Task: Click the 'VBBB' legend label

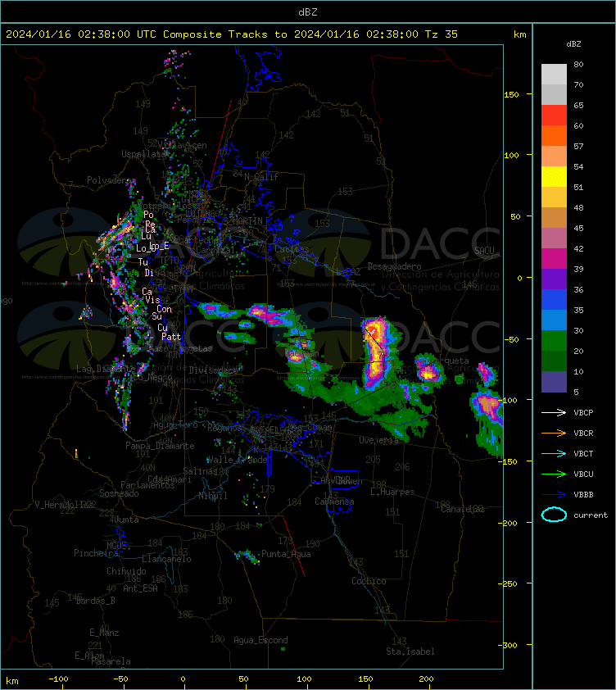Action: (583, 495)
